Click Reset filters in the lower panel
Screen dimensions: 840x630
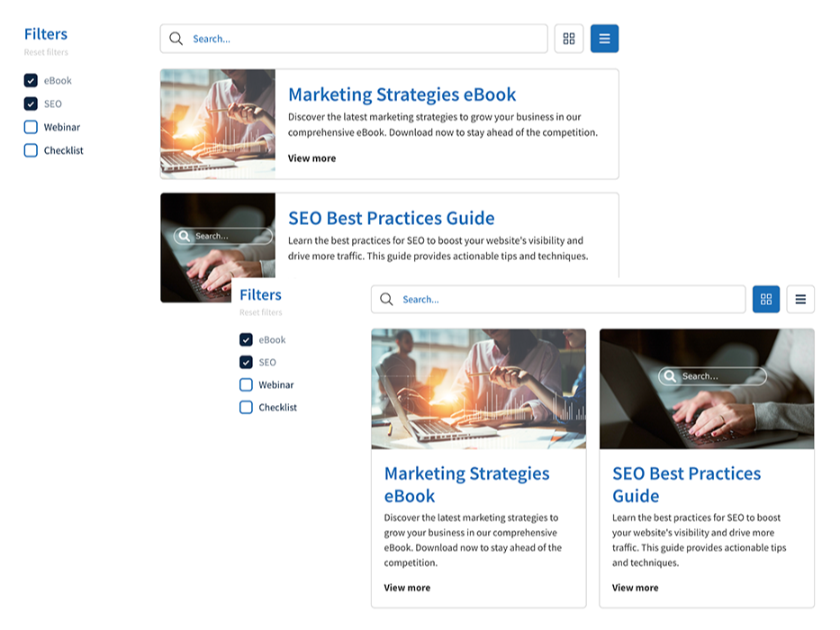coord(261,313)
